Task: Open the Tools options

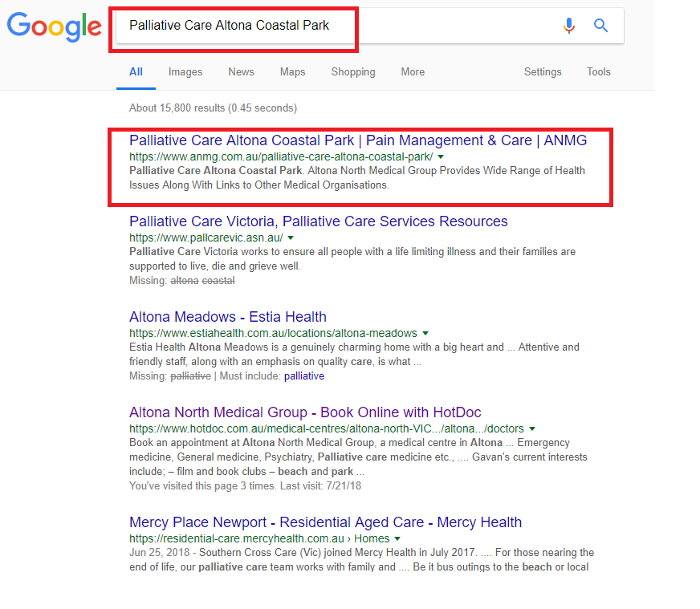Action: 598,72
